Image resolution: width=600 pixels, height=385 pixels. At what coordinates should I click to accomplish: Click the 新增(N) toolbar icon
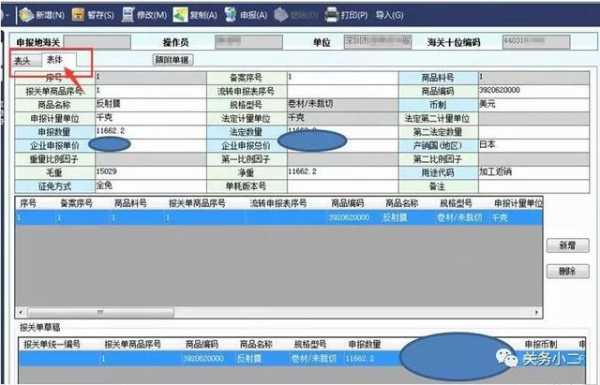(x=26, y=15)
